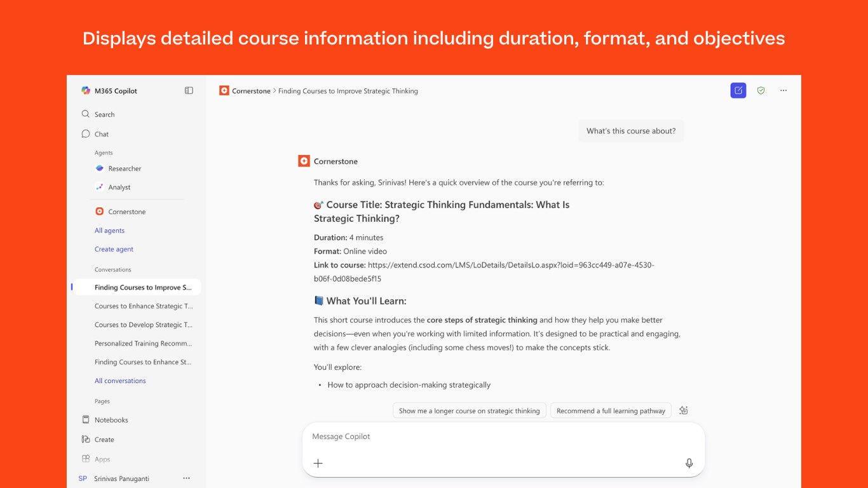
Task: Click the Notebooks icon
Action: pyautogui.click(x=86, y=420)
